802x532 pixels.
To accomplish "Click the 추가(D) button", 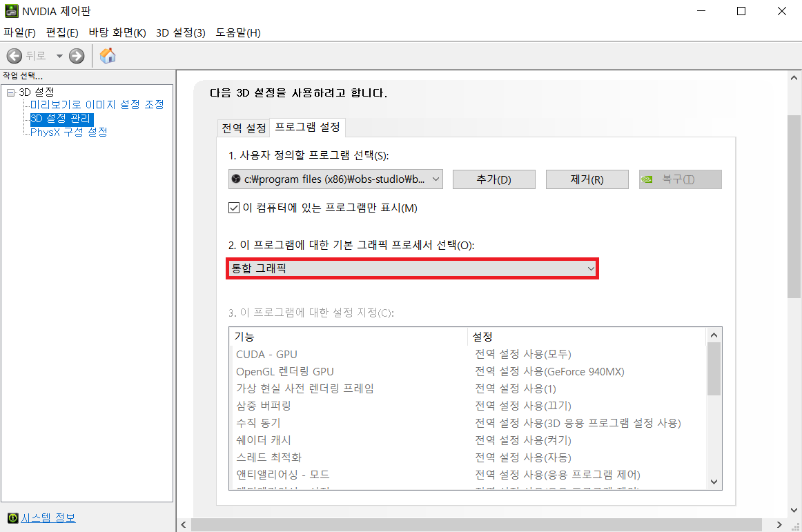I will tap(494, 179).
